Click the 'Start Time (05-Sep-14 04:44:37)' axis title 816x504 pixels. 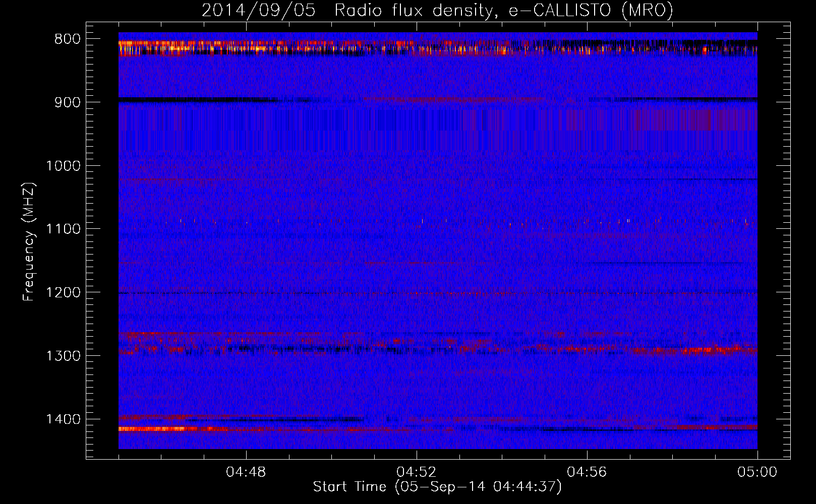437,487
